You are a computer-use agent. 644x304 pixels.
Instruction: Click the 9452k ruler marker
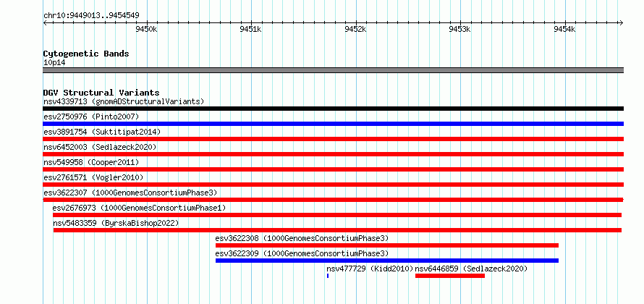(x=355, y=29)
